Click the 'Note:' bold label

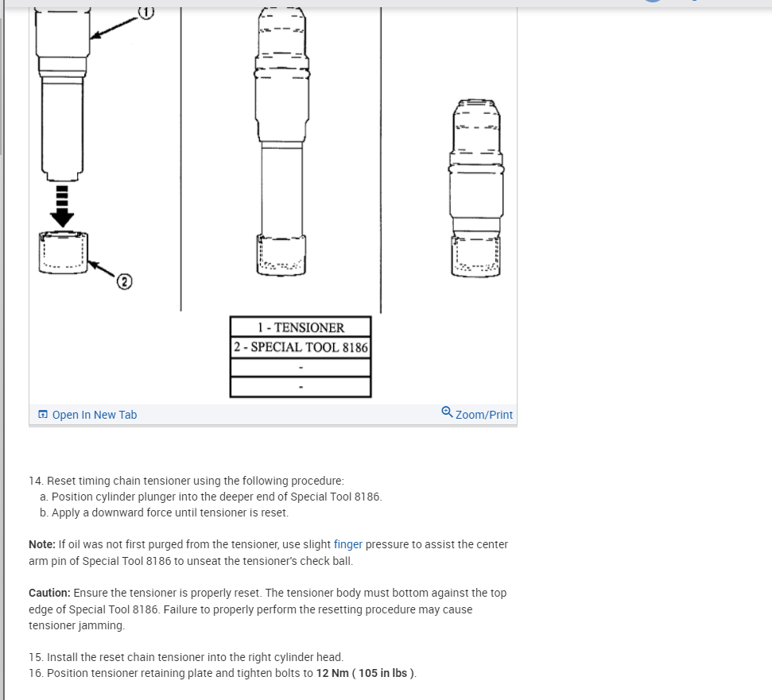[x=42, y=544]
